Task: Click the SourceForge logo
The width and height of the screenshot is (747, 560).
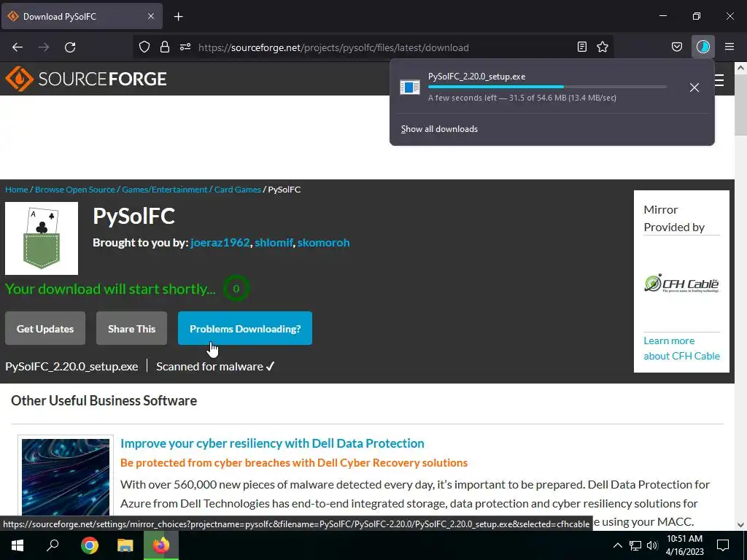Action: coord(86,79)
